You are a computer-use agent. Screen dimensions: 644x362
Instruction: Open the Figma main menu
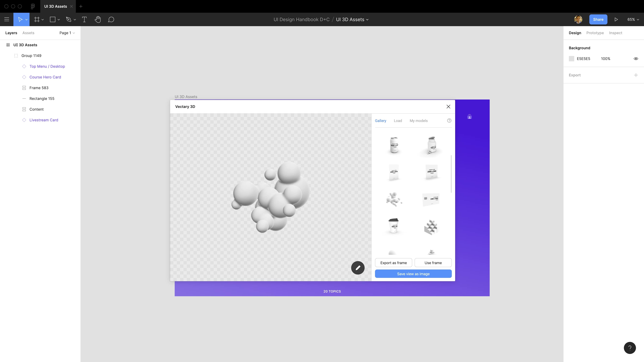[7, 19]
